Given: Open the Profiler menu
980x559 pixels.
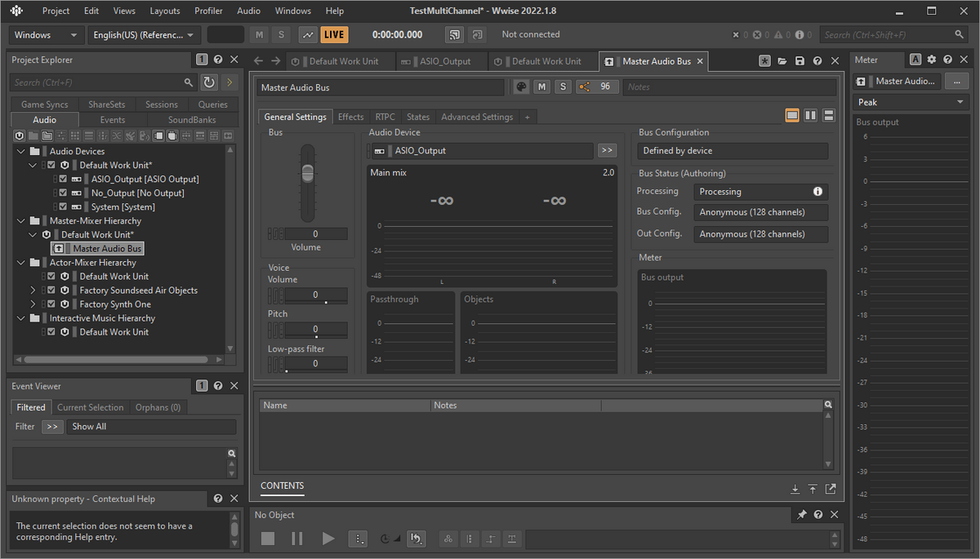Looking at the screenshot, I should pyautogui.click(x=208, y=11).
